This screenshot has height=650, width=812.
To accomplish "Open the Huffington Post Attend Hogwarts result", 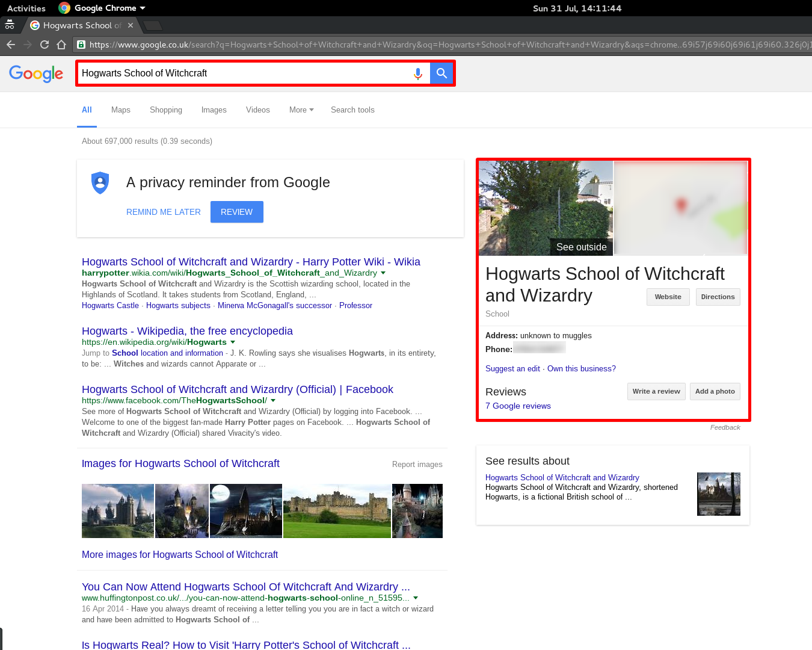I will (246, 587).
